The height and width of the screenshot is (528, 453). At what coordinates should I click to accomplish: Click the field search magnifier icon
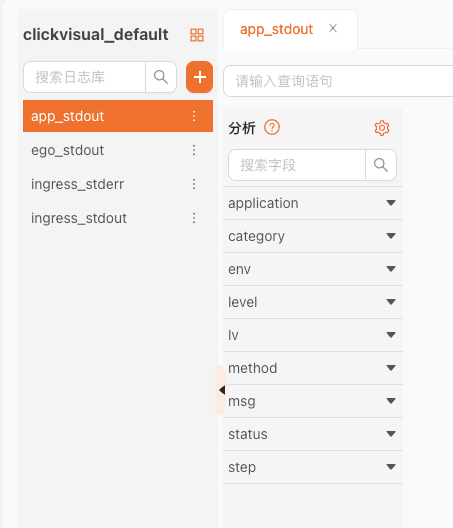coord(381,165)
